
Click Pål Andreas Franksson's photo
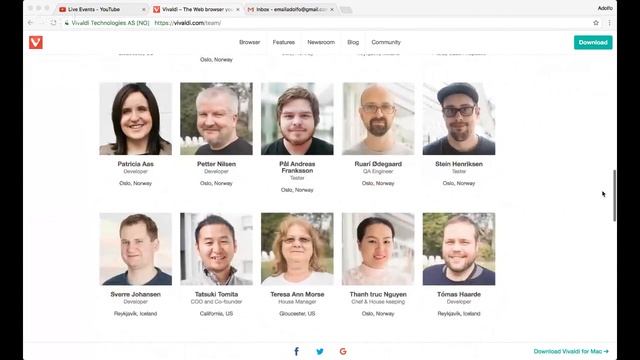(x=297, y=119)
